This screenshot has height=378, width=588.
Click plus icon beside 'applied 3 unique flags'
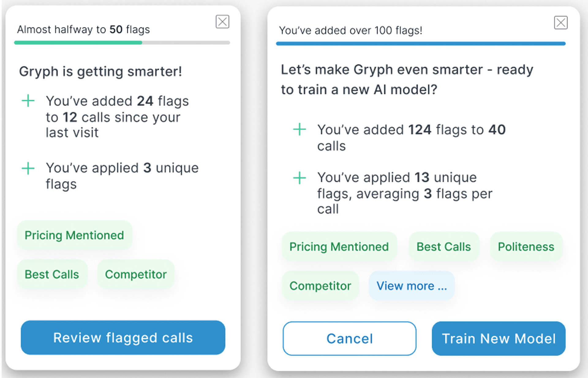28,168
